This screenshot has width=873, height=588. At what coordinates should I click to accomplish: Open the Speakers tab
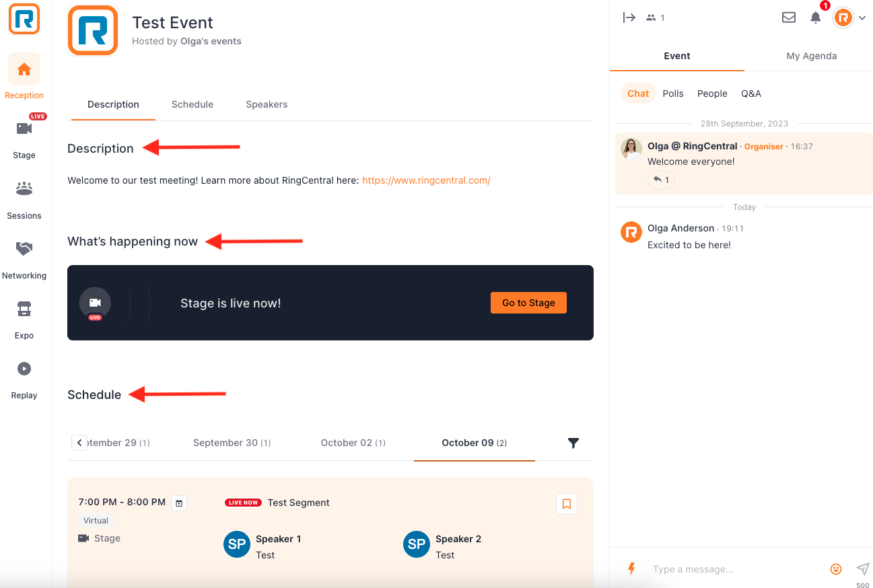pyautogui.click(x=267, y=104)
